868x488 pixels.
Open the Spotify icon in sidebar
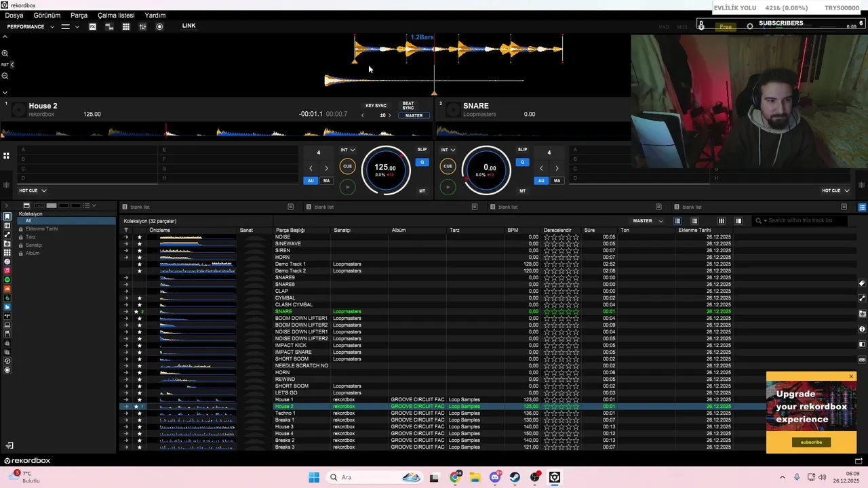7,279
